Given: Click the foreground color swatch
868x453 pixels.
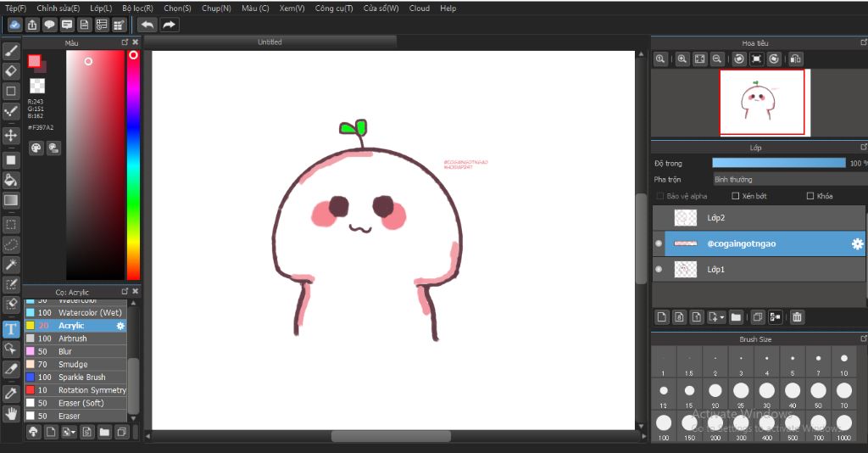Looking at the screenshot, I should click(x=34, y=61).
